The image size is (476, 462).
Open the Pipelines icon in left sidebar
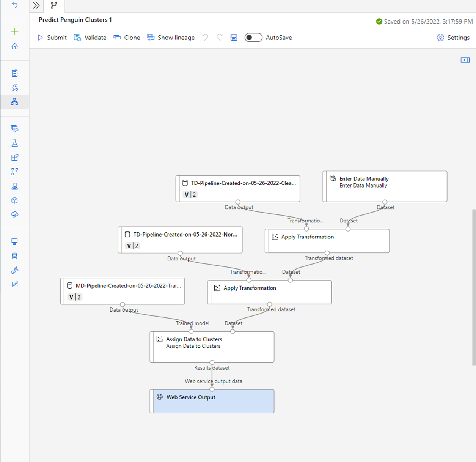tap(14, 172)
